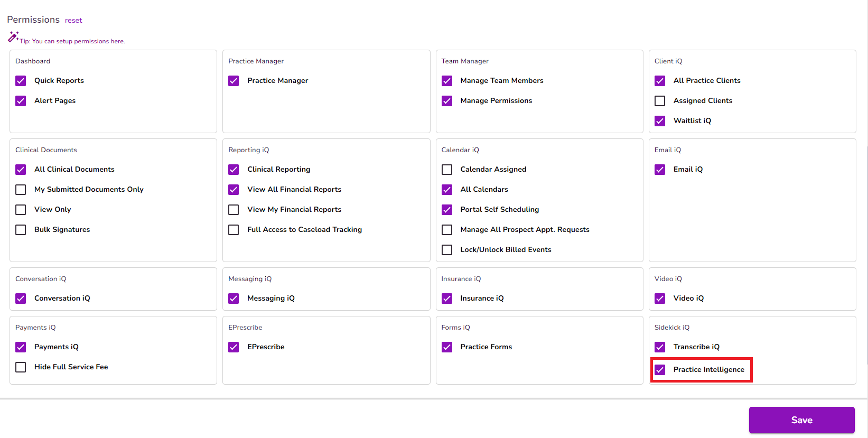
Task: Save the permissions settings
Action: click(801, 420)
